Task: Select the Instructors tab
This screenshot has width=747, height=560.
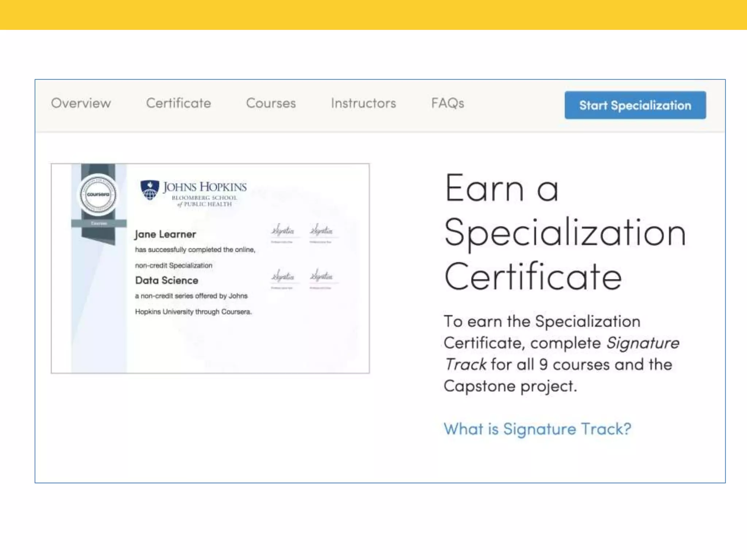Action: (x=363, y=103)
